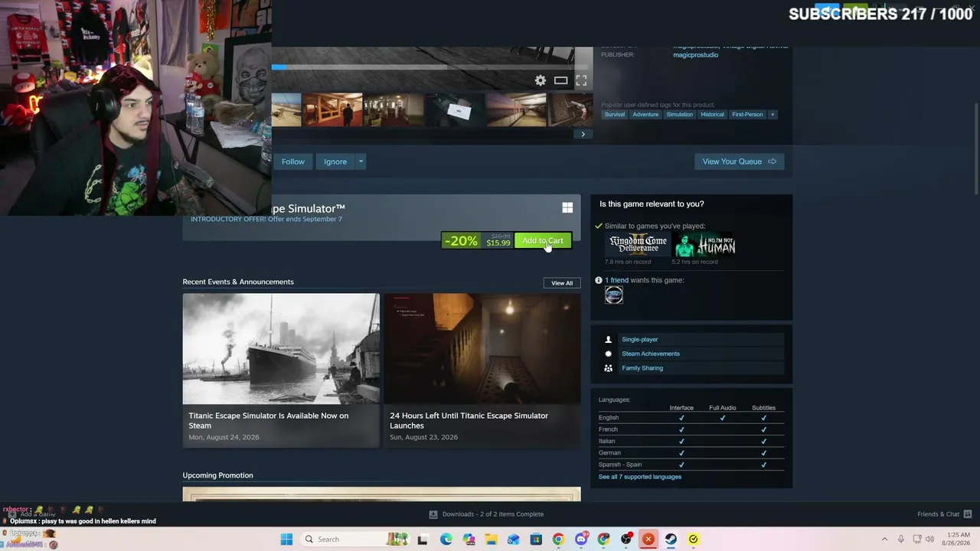Open the Copilot icon on the taskbar
The width and height of the screenshot is (980, 551).
tap(469, 540)
